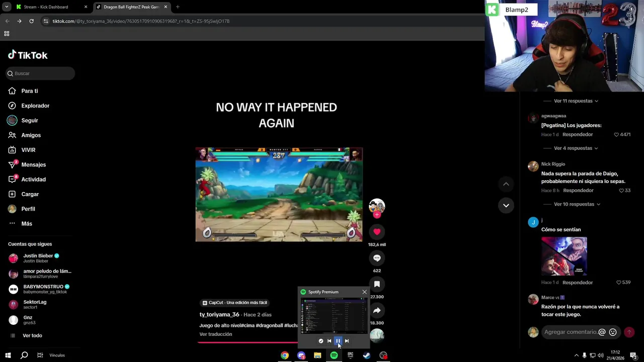Image resolution: width=644 pixels, height=362 pixels.
Task: Click the TikTok logo
Action: pyautogui.click(x=28, y=55)
